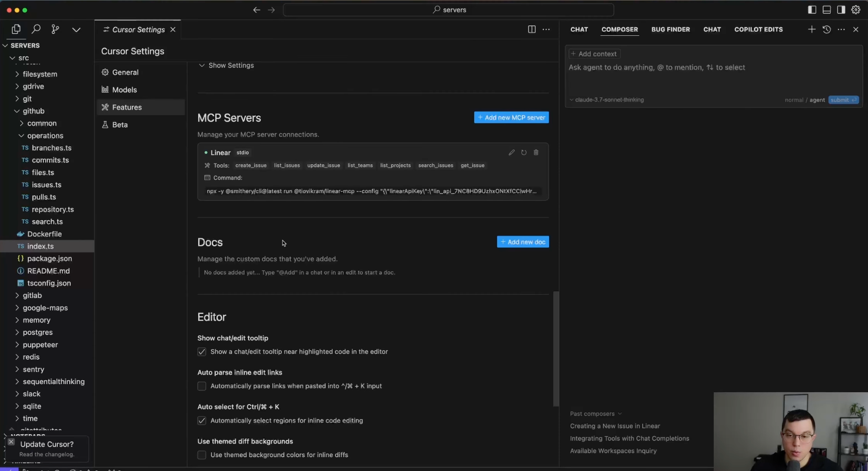This screenshot has height=471, width=868.
Task: Click Add new MCP server button
Action: point(511,118)
